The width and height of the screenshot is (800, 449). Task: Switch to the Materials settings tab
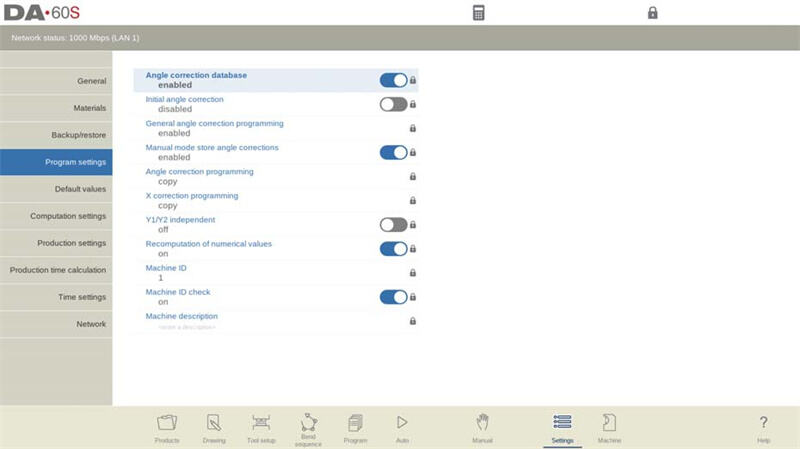pyautogui.click(x=56, y=108)
